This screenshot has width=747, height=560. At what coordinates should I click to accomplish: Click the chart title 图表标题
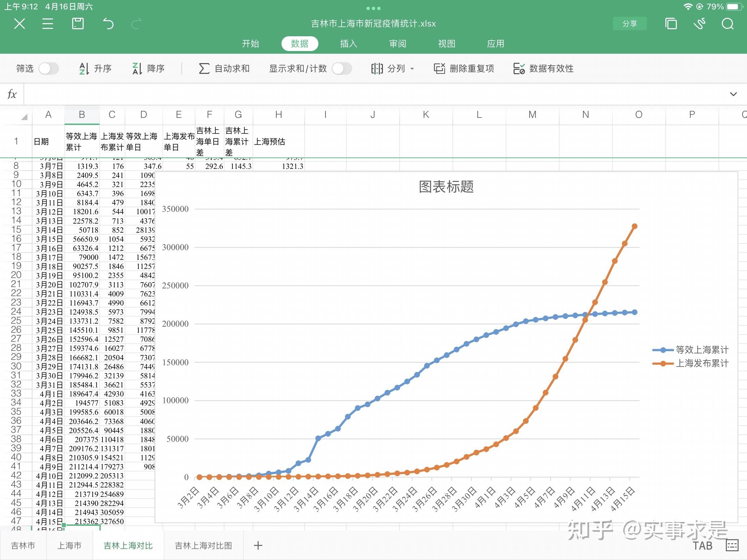coord(446,187)
